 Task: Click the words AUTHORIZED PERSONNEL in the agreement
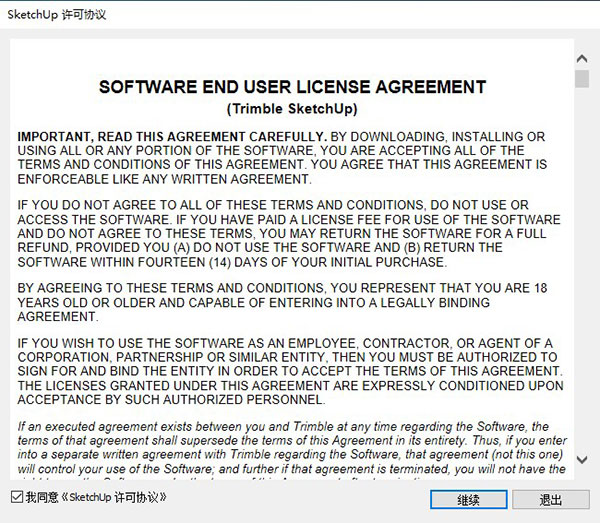click(244, 400)
